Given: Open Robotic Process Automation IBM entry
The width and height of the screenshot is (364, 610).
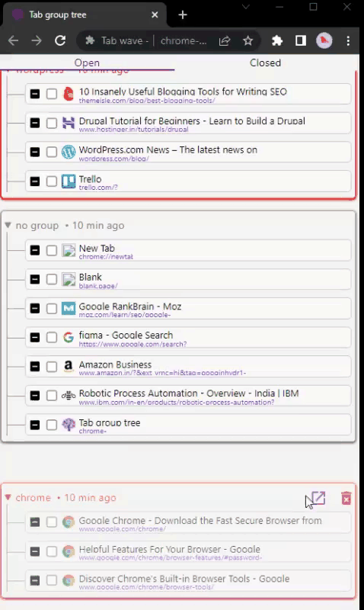Looking at the screenshot, I should coord(188,396).
